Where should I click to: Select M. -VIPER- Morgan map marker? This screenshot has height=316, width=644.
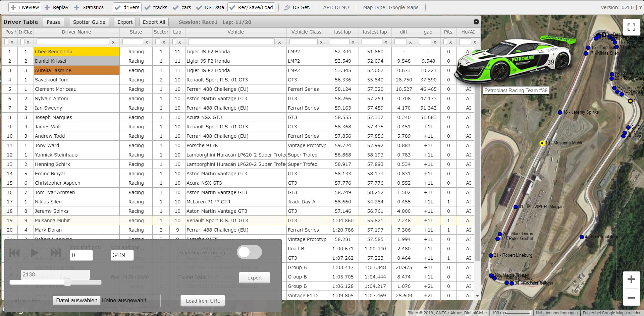pos(516,207)
